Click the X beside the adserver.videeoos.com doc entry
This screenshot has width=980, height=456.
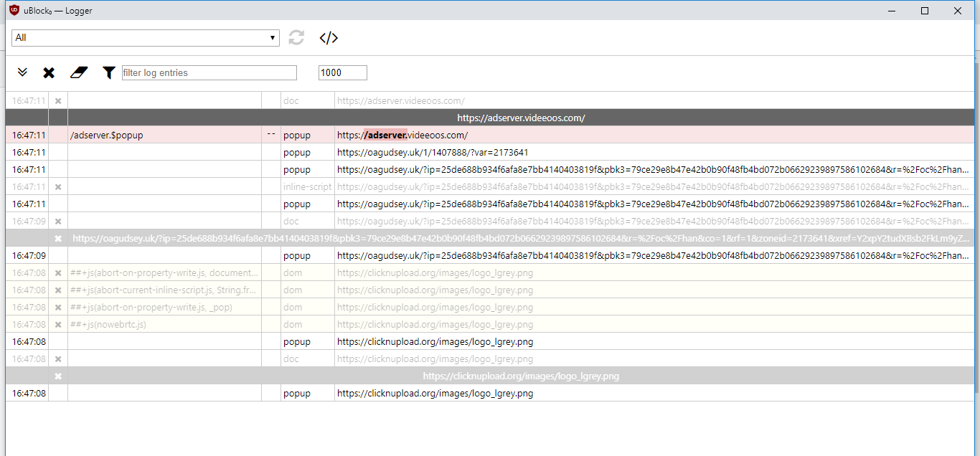click(x=57, y=100)
